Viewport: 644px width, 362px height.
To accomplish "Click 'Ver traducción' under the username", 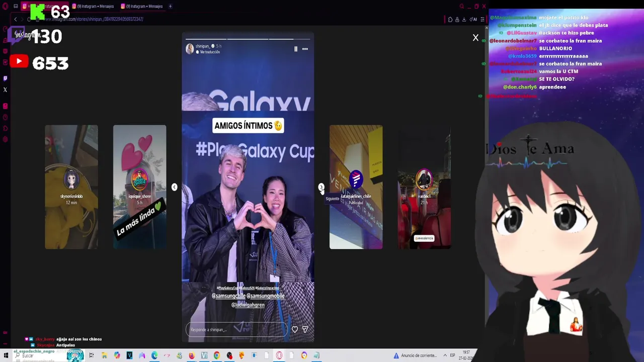I will point(210,52).
